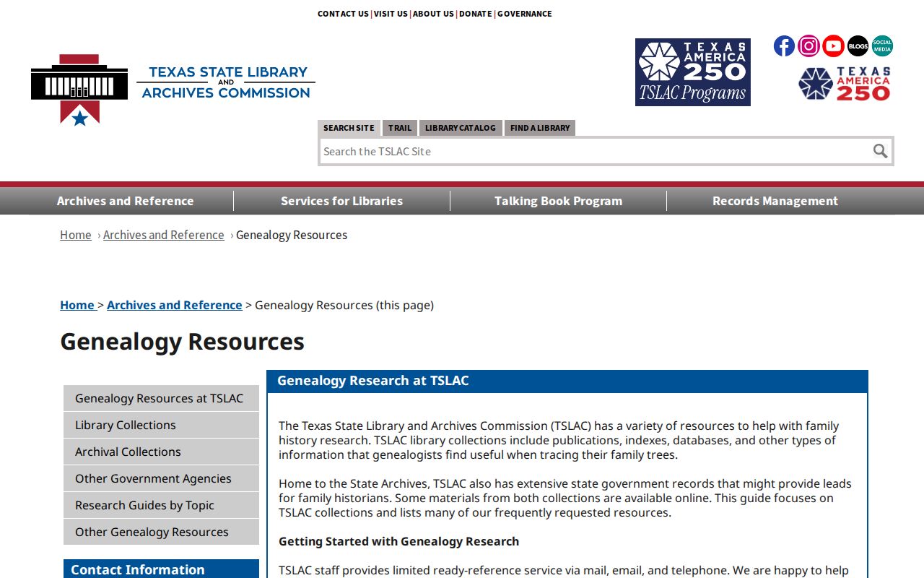Select the Find a Library tab
This screenshot has height=578, width=924.
coord(540,128)
